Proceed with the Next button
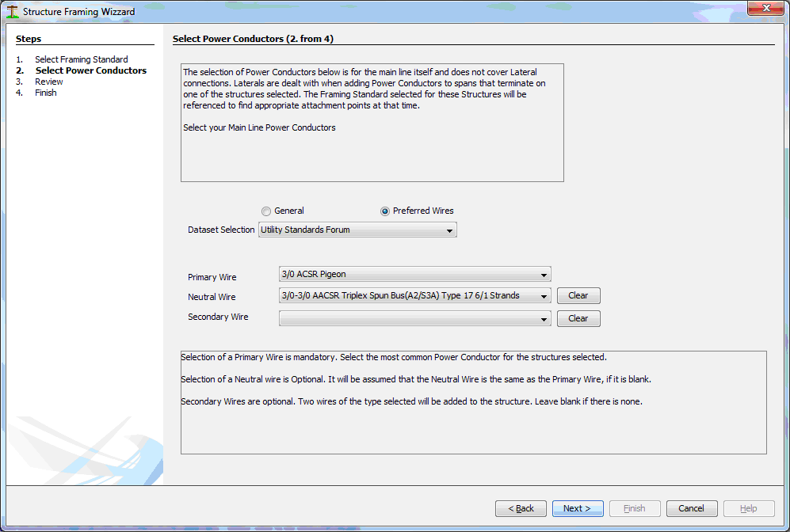The width and height of the screenshot is (790, 532). [578, 508]
